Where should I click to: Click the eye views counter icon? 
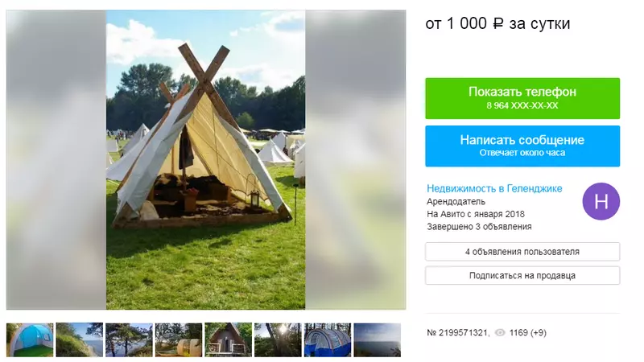[x=500, y=333]
